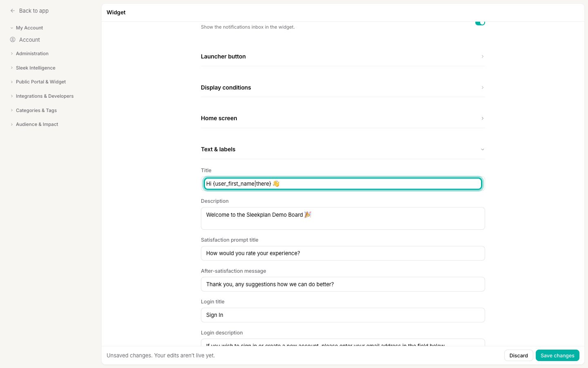Edit the After-satisfaction message field
The image size is (588, 368).
point(343,284)
